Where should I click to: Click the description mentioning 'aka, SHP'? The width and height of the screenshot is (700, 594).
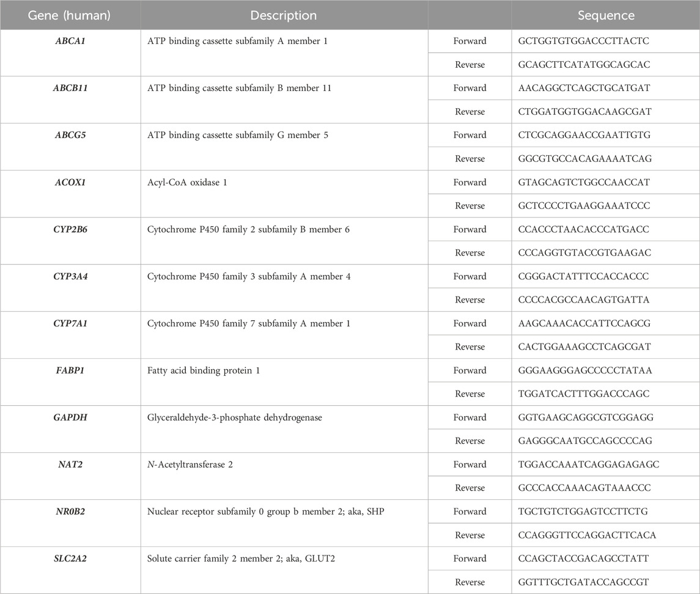pos(265,512)
